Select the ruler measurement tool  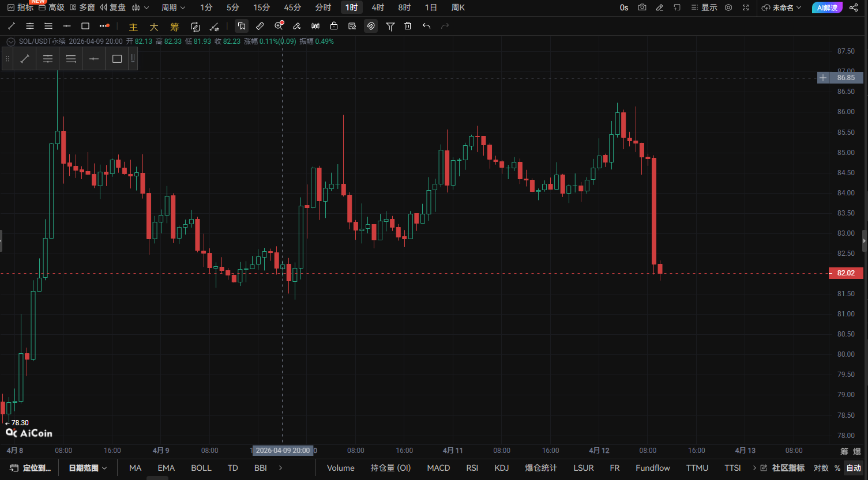click(x=260, y=26)
